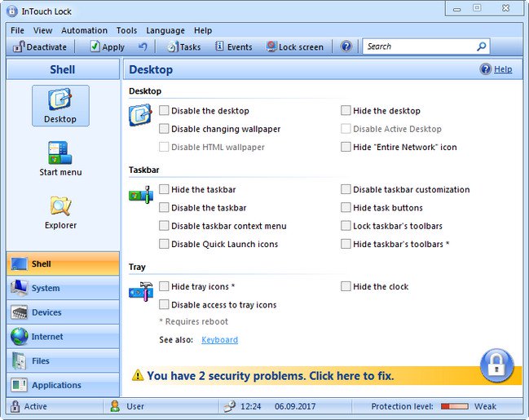
Task: Select the Desktop icon in Shell panel
Action: [60, 106]
